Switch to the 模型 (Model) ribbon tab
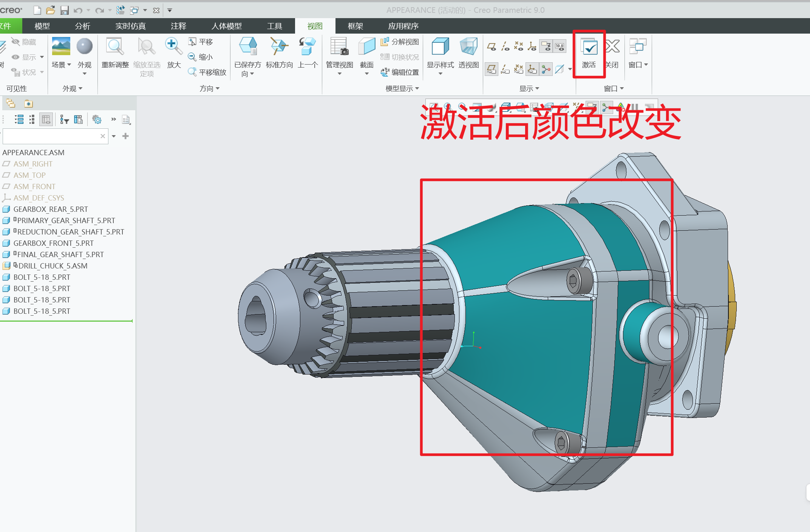Image resolution: width=810 pixels, height=532 pixels. click(42, 26)
